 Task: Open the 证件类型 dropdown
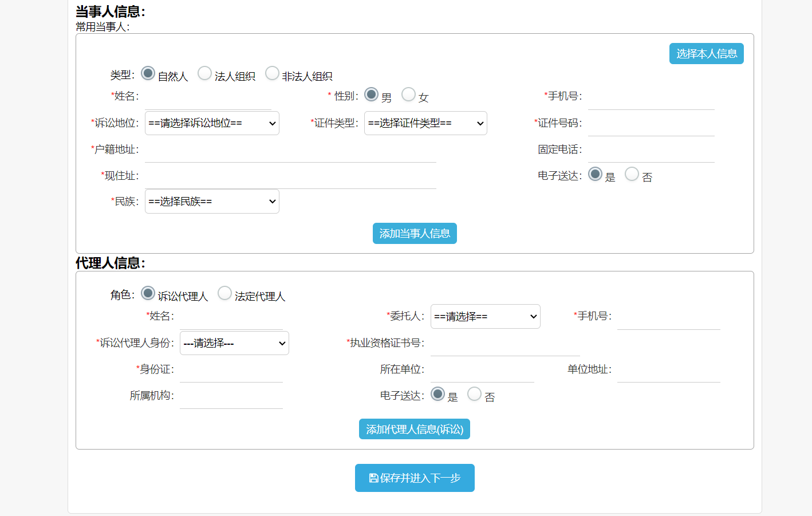tap(425, 123)
